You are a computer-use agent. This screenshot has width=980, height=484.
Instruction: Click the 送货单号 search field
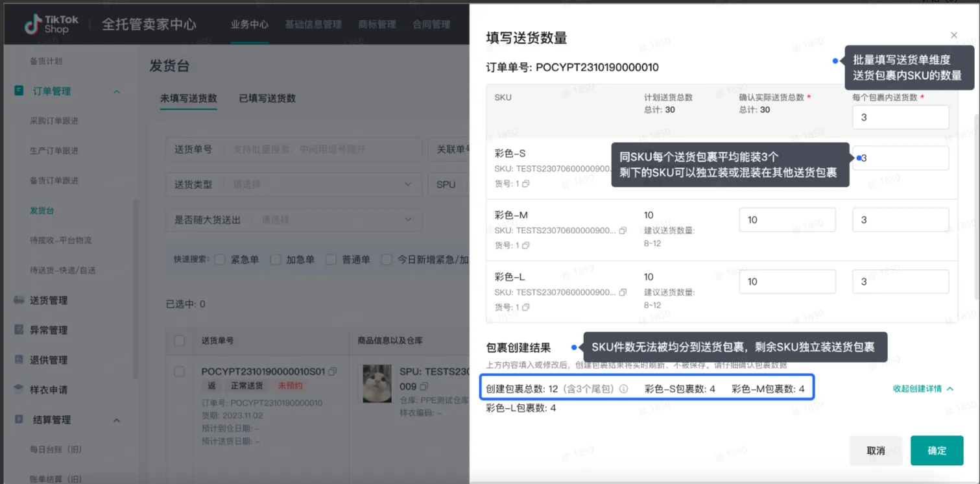294,149
